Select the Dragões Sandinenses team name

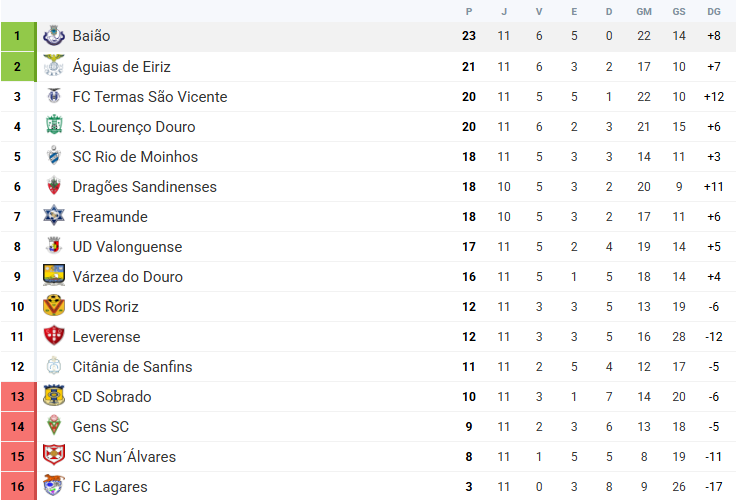pyautogui.click(x=144, y=187)
